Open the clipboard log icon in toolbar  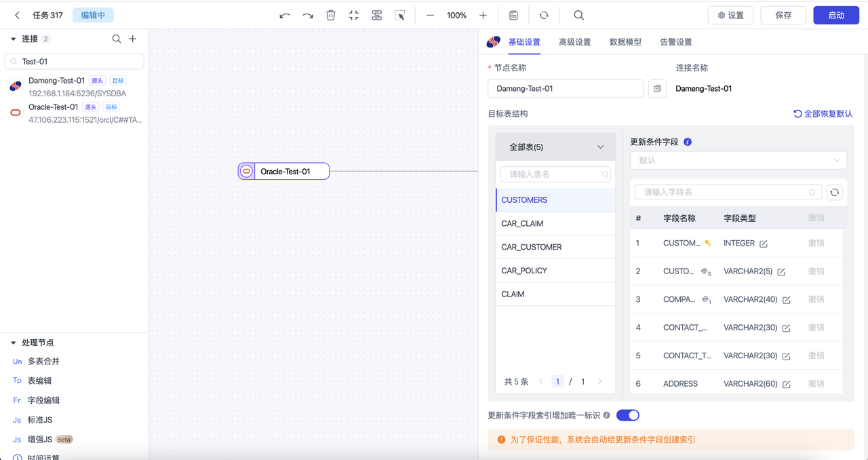point(513,15)
